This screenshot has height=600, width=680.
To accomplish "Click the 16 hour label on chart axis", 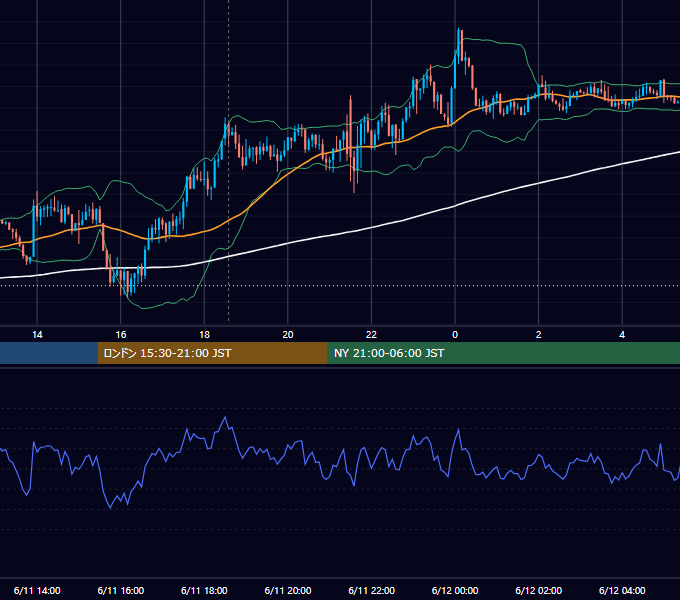I will [121, 335].
